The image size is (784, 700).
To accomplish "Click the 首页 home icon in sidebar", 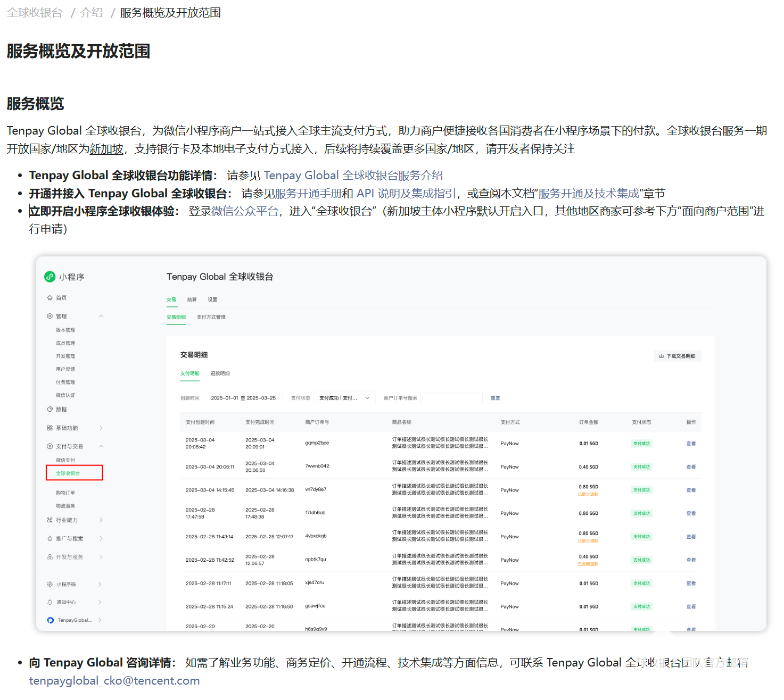I will coord(49,298).
